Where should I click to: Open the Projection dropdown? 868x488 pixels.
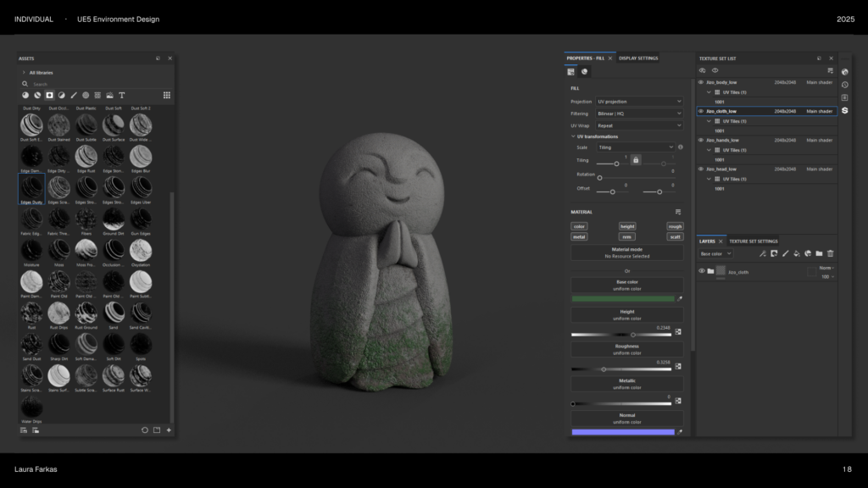(639, 101)
